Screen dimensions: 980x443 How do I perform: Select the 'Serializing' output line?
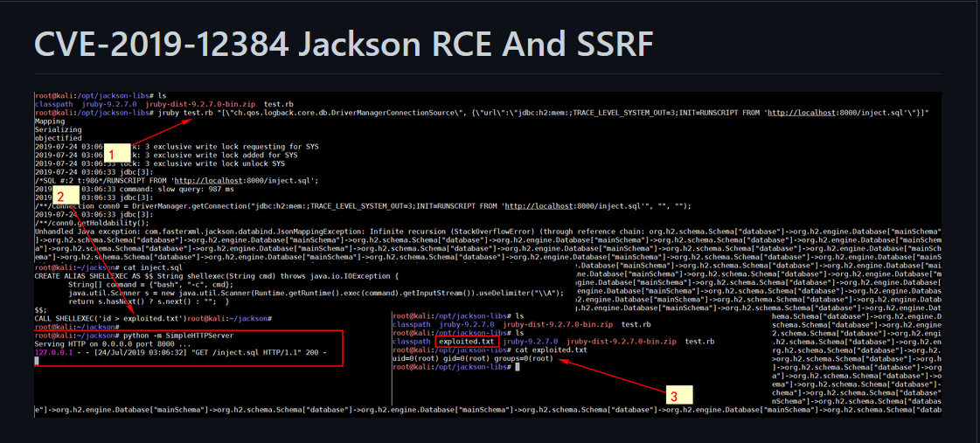point(58,129)
